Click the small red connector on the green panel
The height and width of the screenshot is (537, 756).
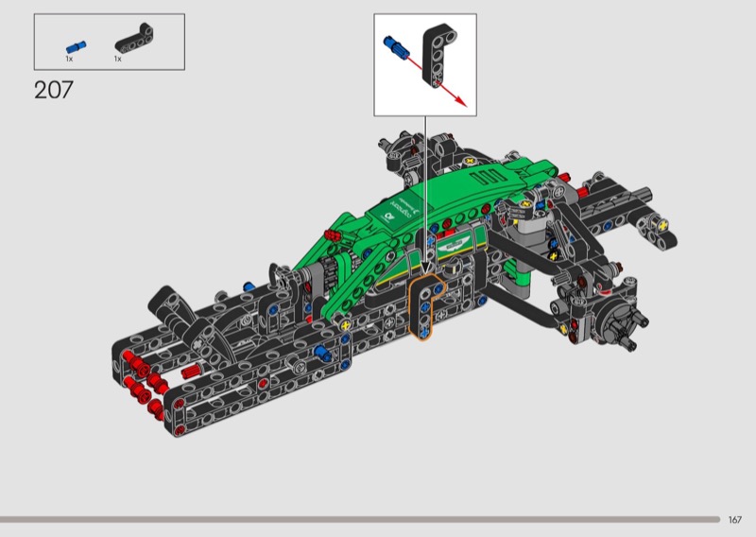pos(332,235)
